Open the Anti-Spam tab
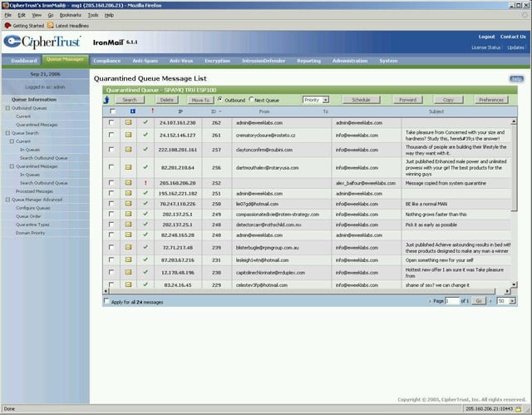This screenshot has height=415, width=532. (145, 61)
